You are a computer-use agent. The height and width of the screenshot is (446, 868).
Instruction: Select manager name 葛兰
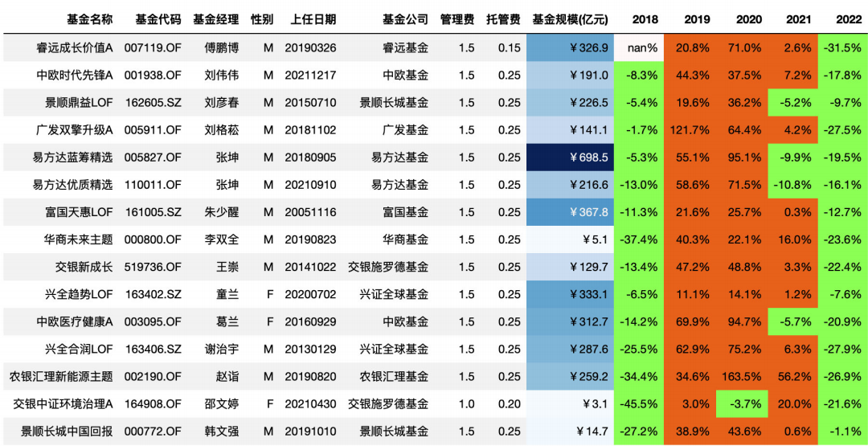click(x=227, y=321)
